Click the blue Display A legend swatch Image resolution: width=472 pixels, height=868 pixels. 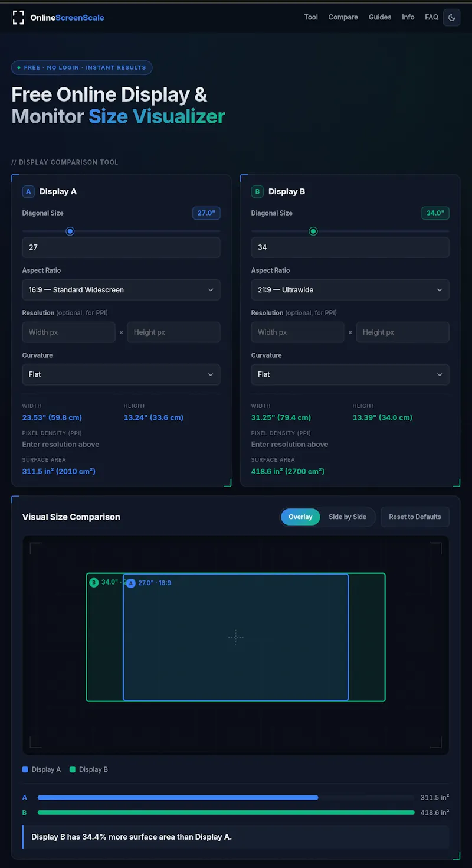click(25, 769)
